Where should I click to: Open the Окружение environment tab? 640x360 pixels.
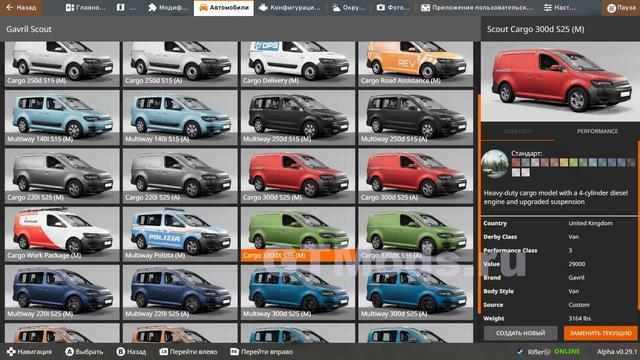[348, 8]
